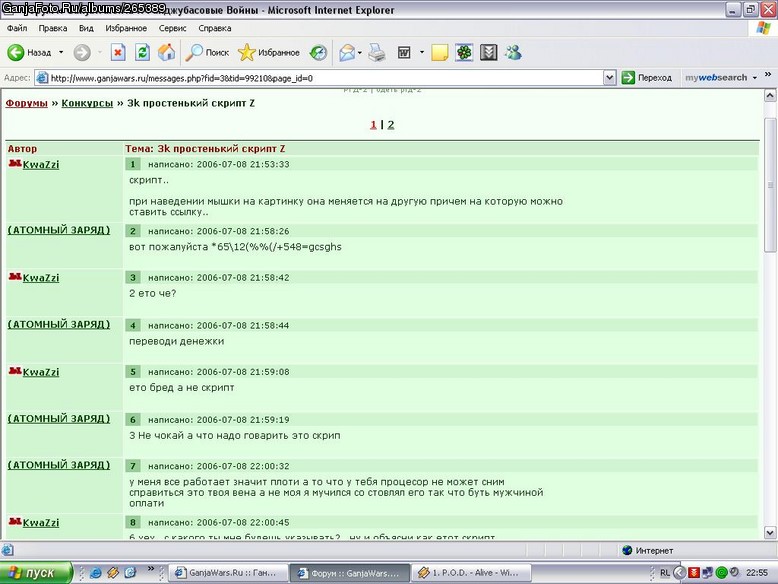Screen dimensions: 778x584
Task: Open the Вид menu
Action: (x=86, y=28)
